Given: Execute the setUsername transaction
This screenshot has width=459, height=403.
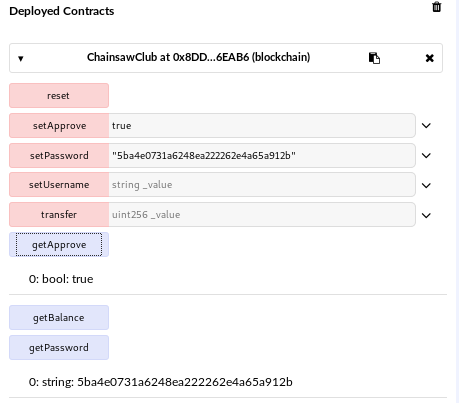Looking at the screenshot, I should [59, 185].
